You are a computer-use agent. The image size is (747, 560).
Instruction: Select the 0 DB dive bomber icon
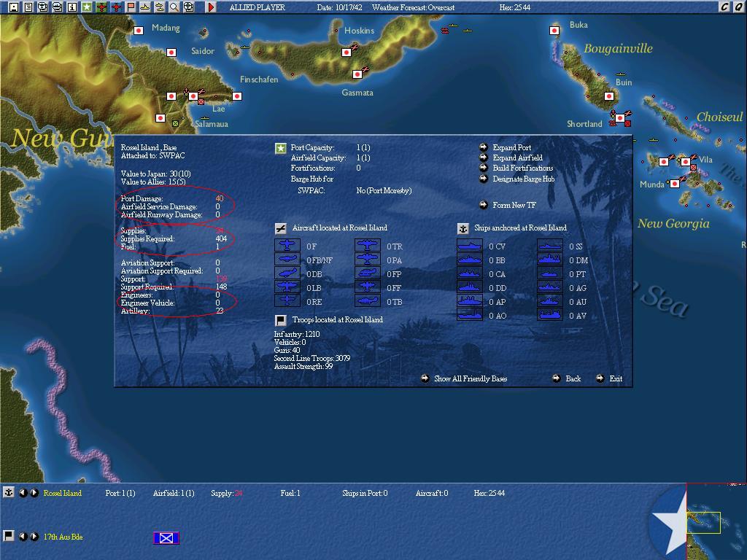pyautogui.click(x=287, y=273)
